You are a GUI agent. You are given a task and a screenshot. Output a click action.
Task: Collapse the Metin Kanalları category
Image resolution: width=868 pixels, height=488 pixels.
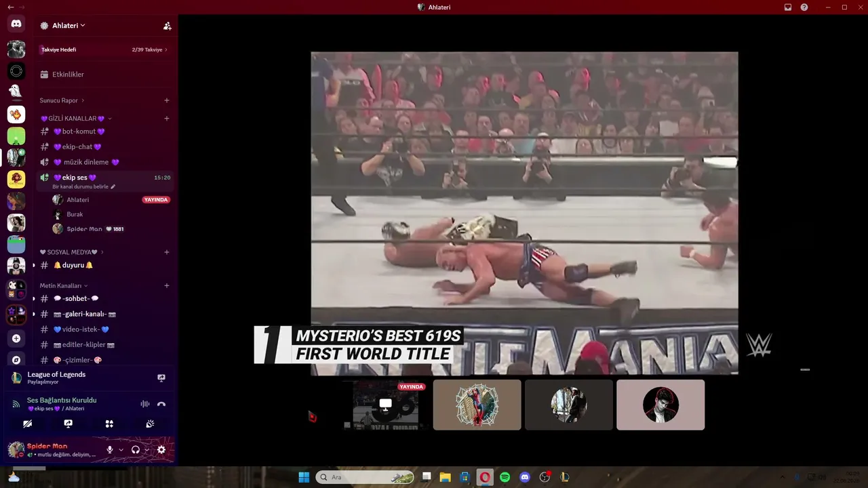(63, 285)
